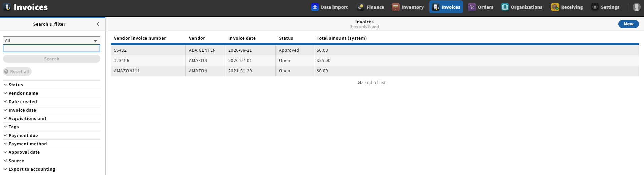This screenshot has height=175, width=644.
Task: Click the 2020-07-01 invoice date cell
Action: (x=250, y=60)
